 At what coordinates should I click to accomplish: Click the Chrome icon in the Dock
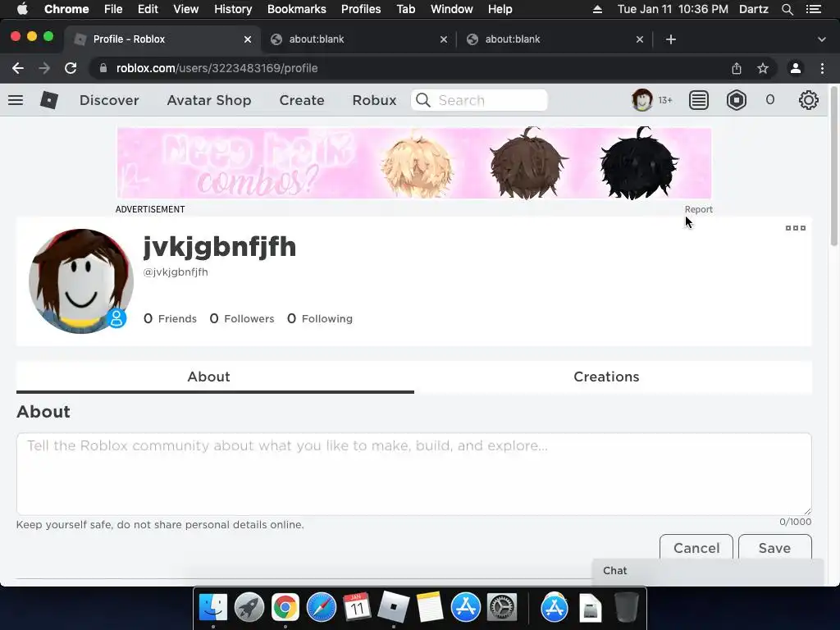tap(285, 608)
